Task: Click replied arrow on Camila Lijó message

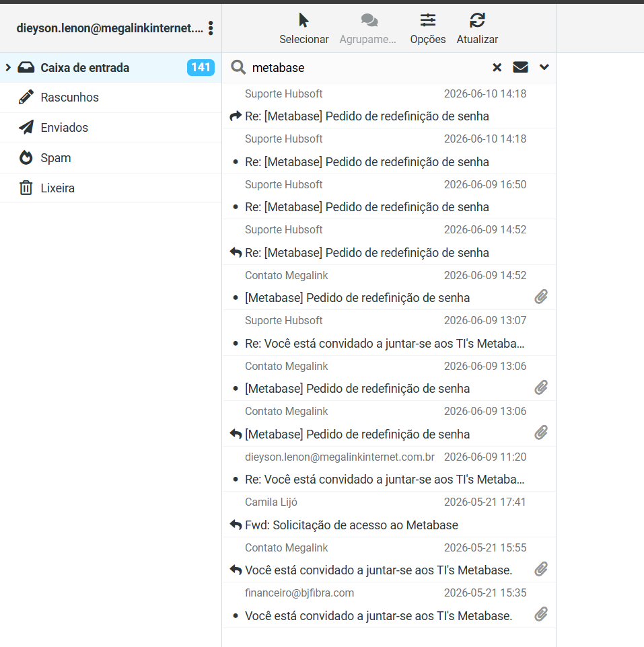Action: [236, 525]
